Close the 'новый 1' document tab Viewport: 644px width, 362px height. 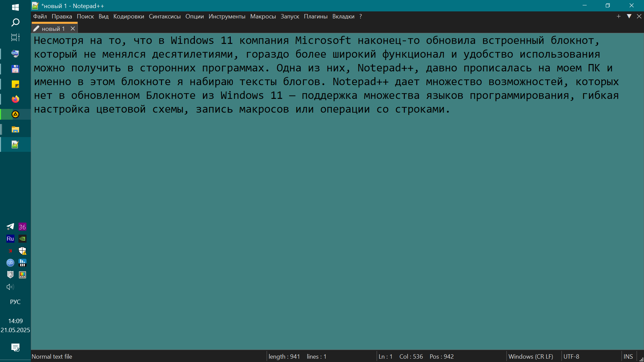(73, 29)
